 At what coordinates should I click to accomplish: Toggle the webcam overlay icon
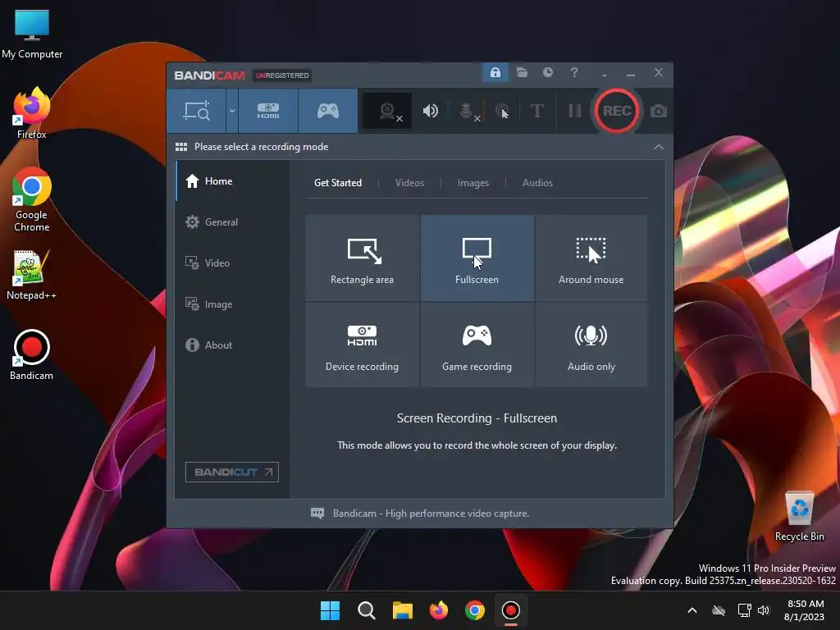click(387, 111)
